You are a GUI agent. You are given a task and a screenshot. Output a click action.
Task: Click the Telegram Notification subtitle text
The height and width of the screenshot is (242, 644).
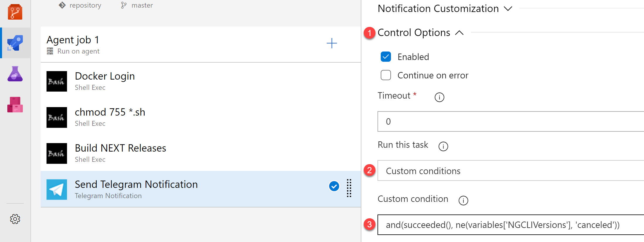[108, 196]
